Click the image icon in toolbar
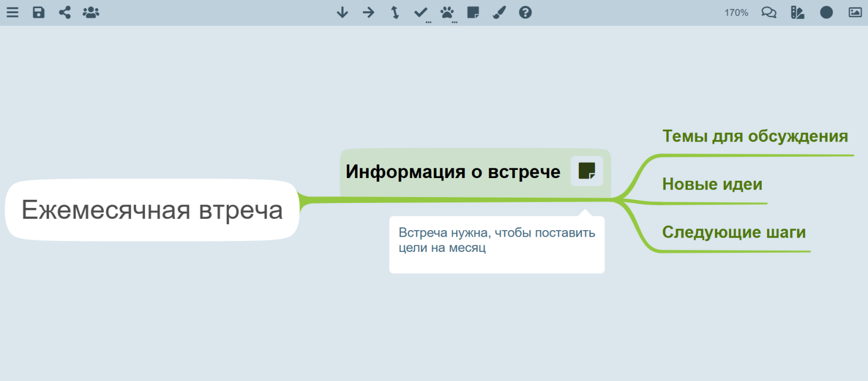868x381 pixels. [x=855, y=12]
